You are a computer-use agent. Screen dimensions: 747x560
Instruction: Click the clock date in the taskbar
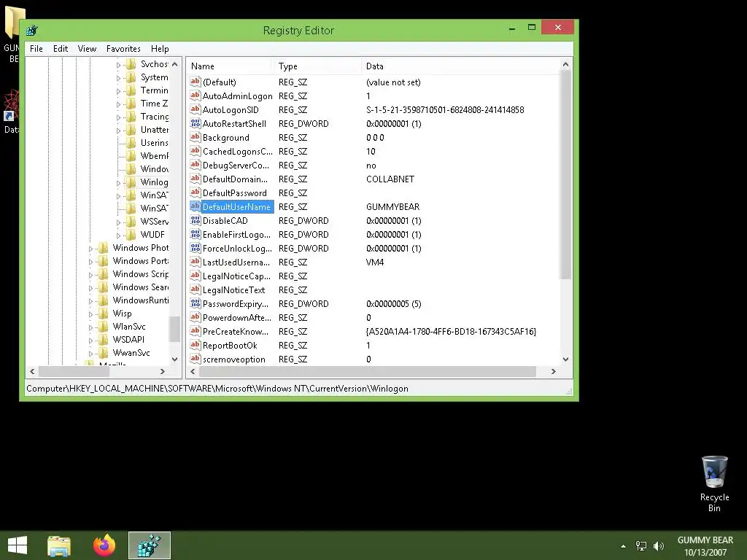pos(705,553)
